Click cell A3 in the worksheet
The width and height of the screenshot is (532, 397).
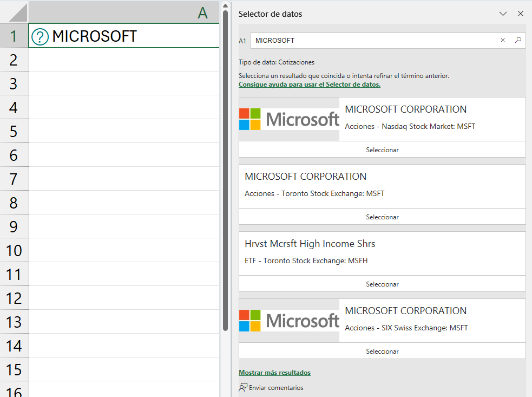pyautogui.click(x=124, y=83)
